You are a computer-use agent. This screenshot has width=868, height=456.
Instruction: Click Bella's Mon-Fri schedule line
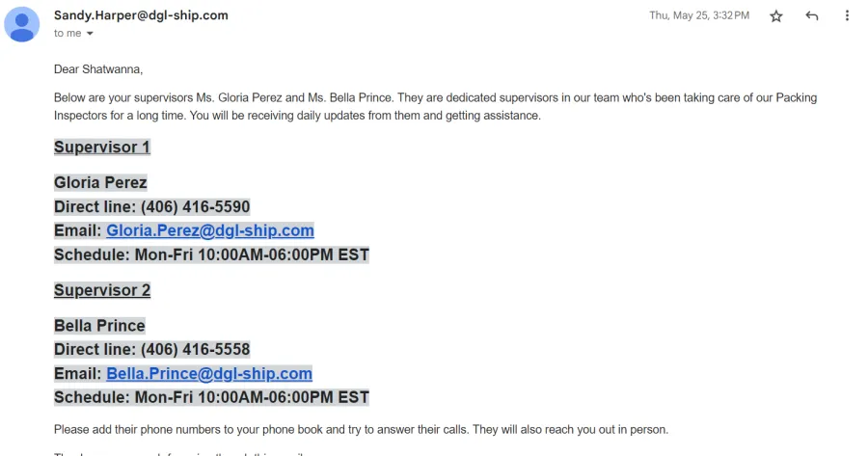(x=211, y=397)
